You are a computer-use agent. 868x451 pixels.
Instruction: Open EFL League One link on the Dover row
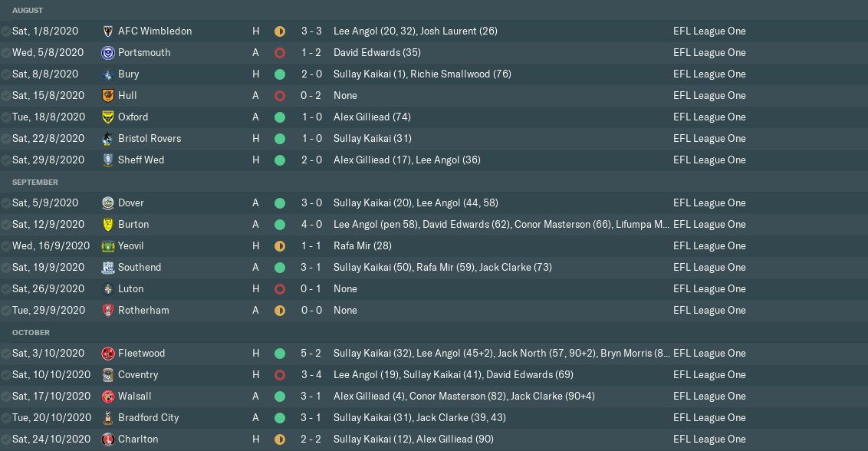[x=709, y=203]
